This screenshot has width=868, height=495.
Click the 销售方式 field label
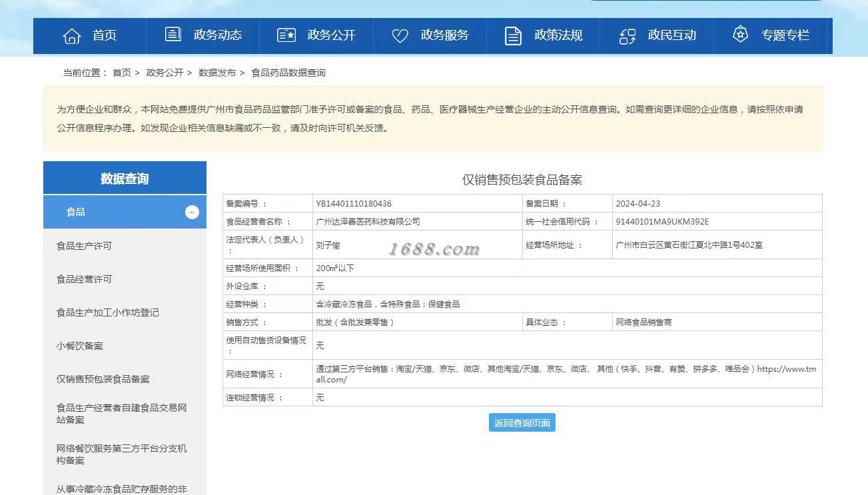[x=246, y=322]
